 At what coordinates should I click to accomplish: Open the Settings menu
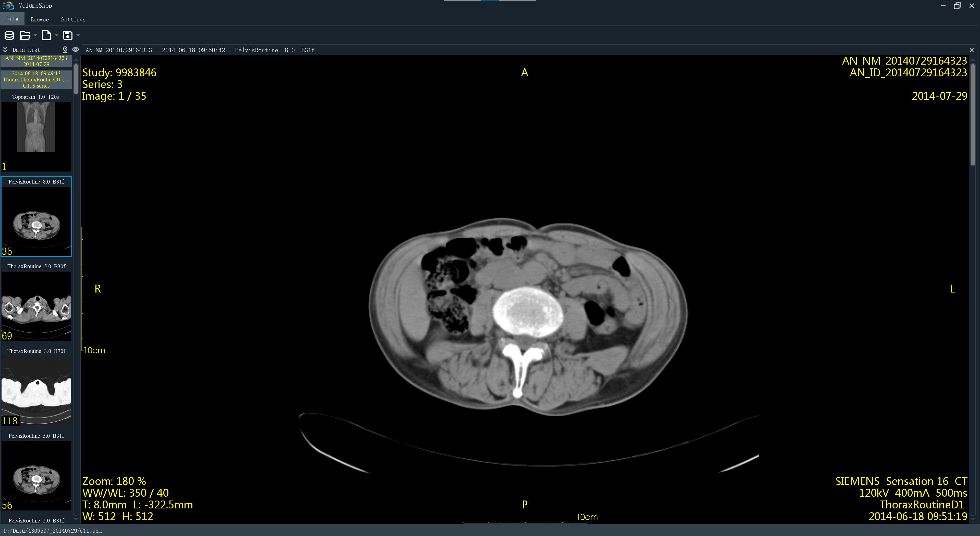(73, 19)
